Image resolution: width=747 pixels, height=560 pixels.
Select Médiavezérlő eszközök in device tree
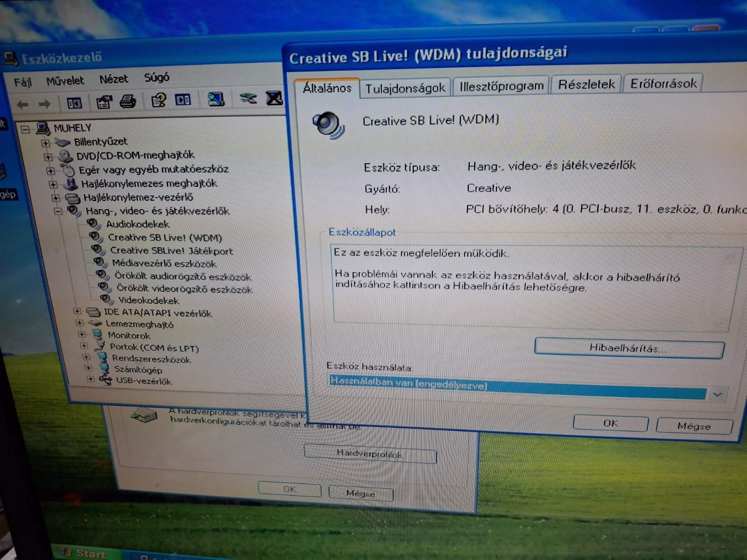(164, 263)
